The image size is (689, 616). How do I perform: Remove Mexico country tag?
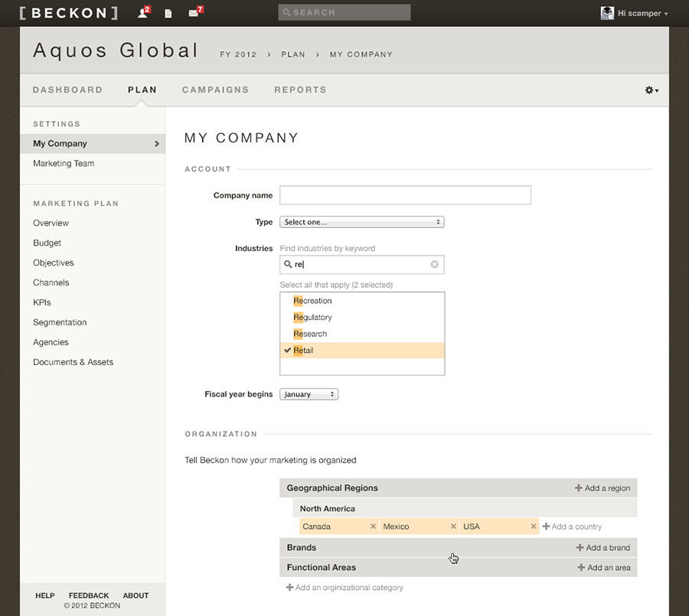[453, 526]
